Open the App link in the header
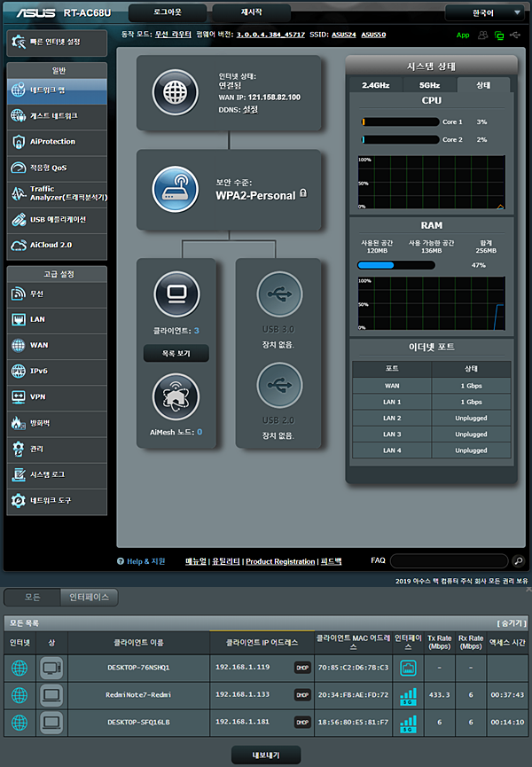Viewport: 532px width, 767px height. pyautogui.click(x=463, y=35)
